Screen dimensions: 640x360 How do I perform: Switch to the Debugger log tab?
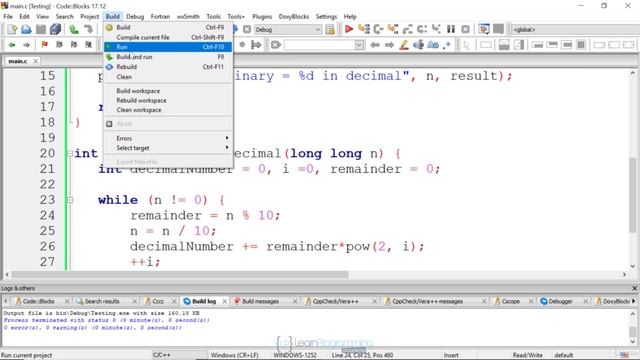tap(560, 301)
